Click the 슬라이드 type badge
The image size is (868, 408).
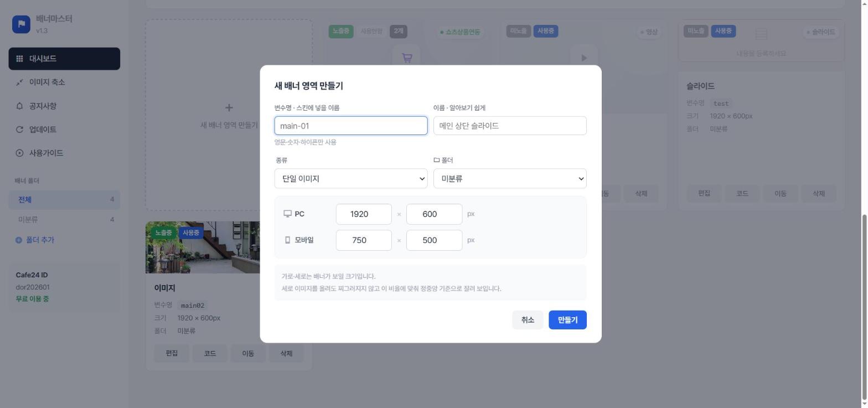[x=820, y=32]
